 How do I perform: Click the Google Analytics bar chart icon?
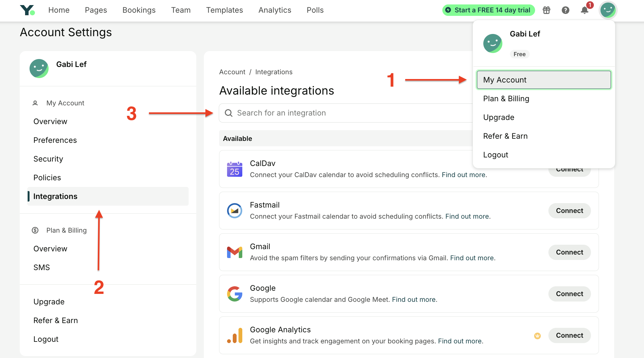coord(234,335)
